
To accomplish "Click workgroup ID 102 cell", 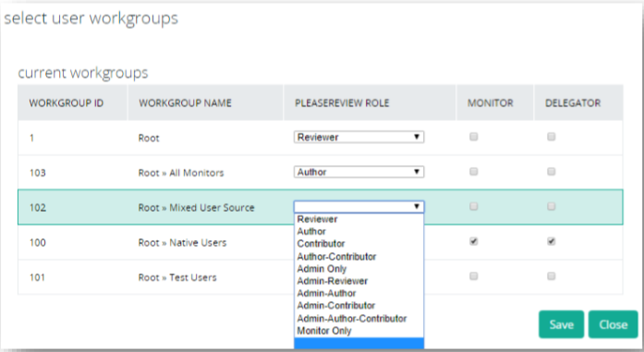I will click(x=37, y=208).
